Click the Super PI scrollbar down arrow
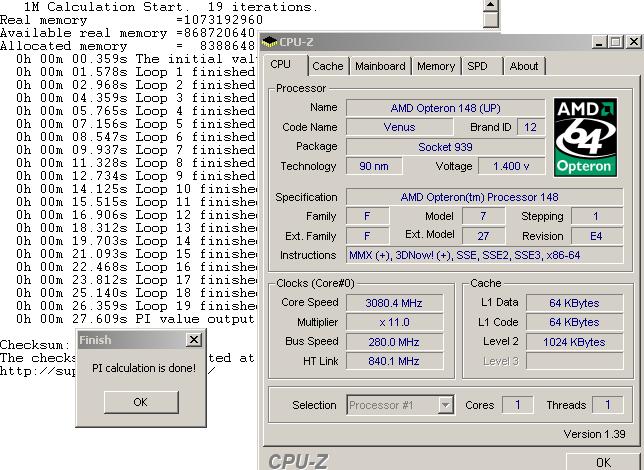The height and width of the screenshot is (470, 644). (490, 22)
